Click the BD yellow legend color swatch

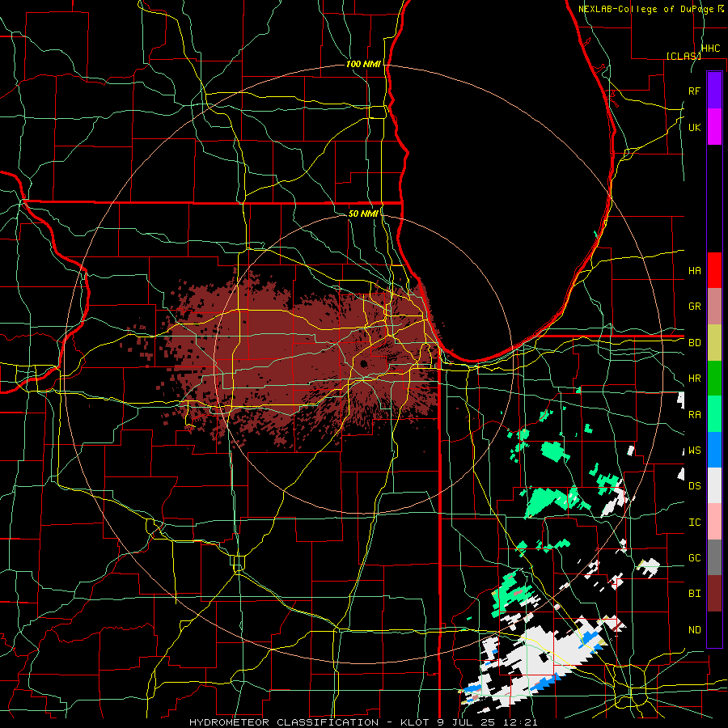(714, 343)
